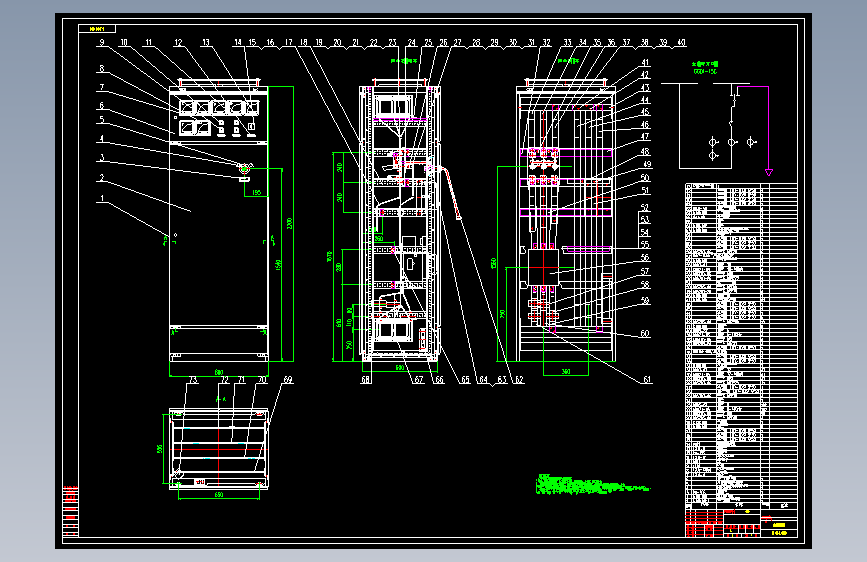The width and height of the screenshot is (867, 562).
Task: Click callout number 40
Action: pos(682,42)
